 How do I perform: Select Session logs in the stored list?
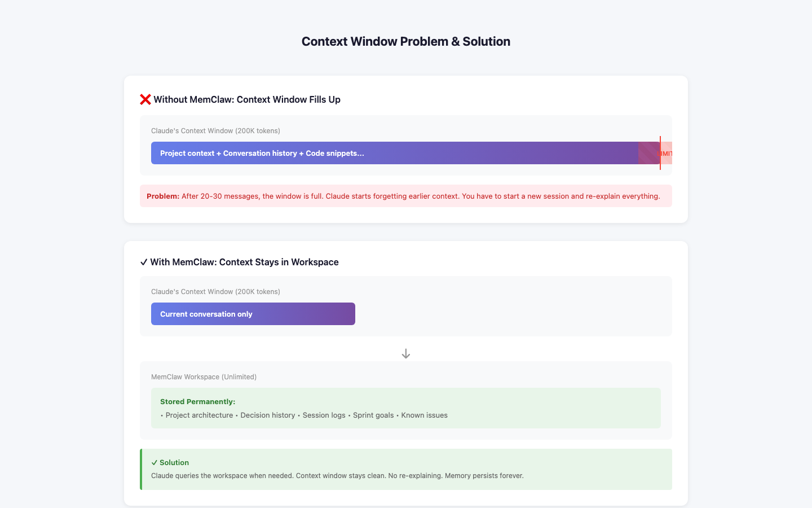tap(324, 415)
